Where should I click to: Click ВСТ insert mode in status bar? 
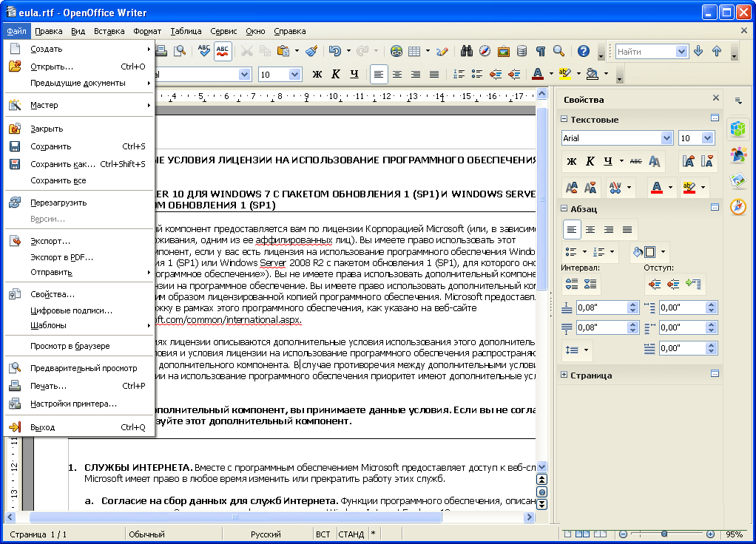(323, 534)
